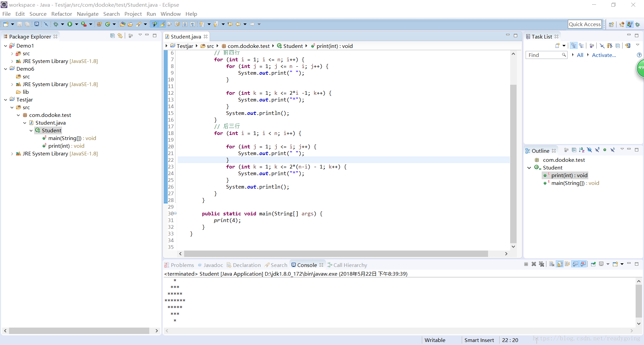
Task: Toggle Categorized view in Task List toolbar
Action: click(x=574, y=46)
